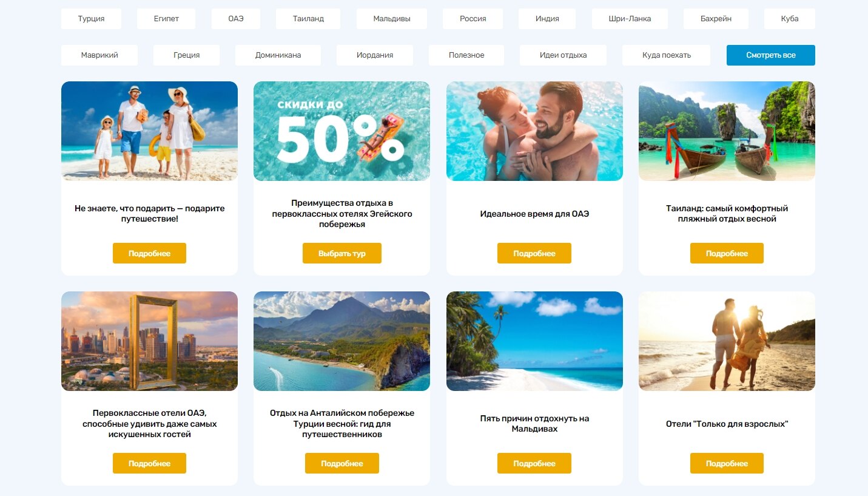This screenshot has height=496, width=868.
Task: Open Подробнее for Идеальное время для ОАЭ
Action: pos(534,253)
